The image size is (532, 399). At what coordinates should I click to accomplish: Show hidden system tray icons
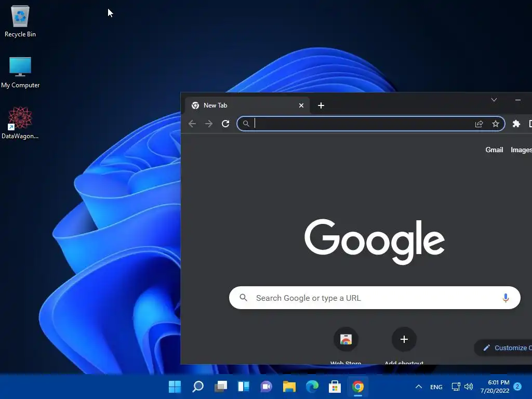coord(419,387)
